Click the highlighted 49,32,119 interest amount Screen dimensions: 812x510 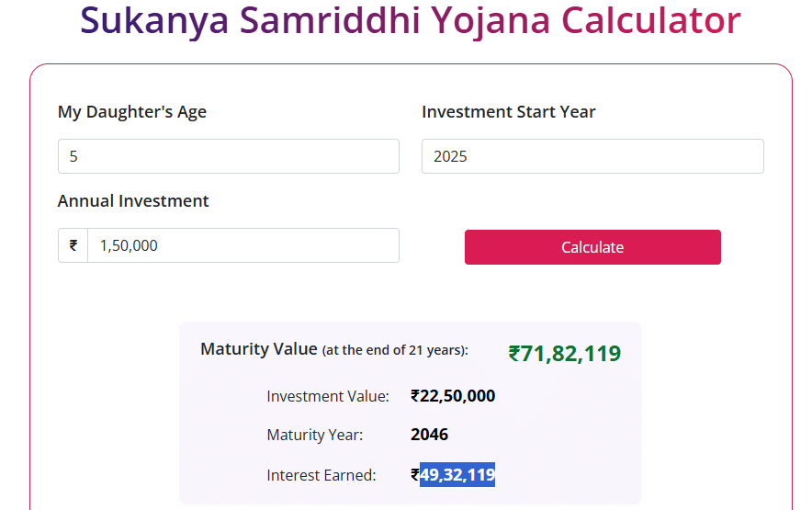click(x=457, y=475)
